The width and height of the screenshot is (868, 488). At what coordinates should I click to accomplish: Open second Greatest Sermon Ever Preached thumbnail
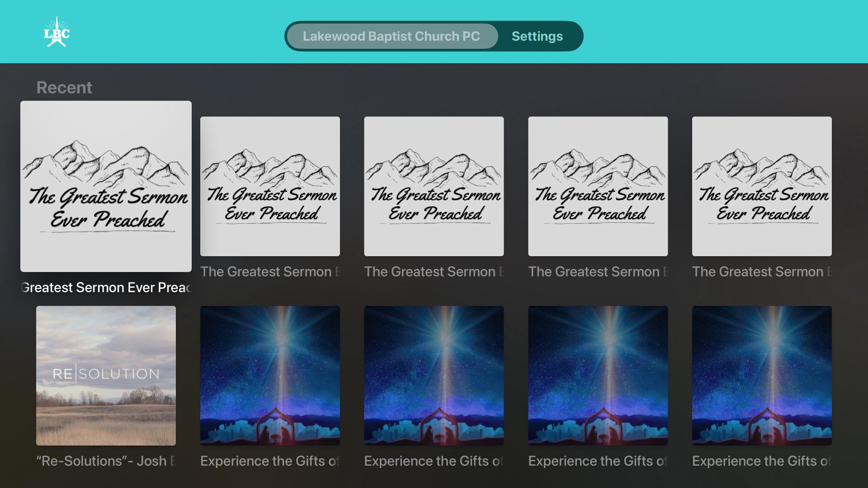click(x=270, y=186)
